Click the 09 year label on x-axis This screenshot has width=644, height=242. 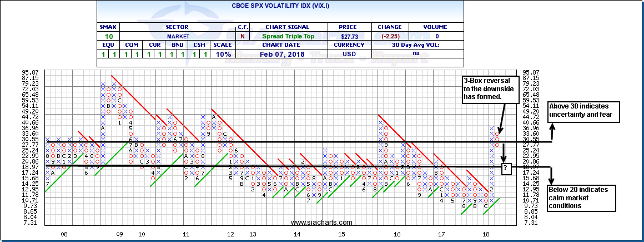pos(119,235)
